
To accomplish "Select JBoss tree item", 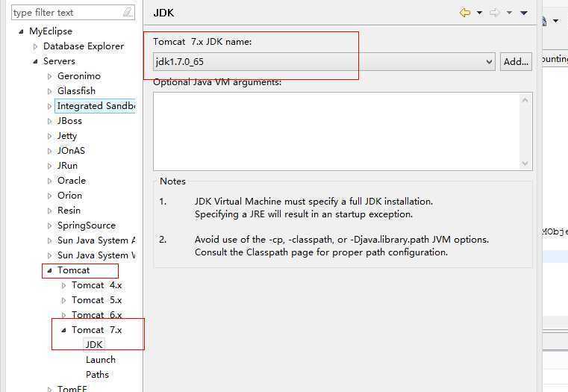I will [x=69, y=121].
